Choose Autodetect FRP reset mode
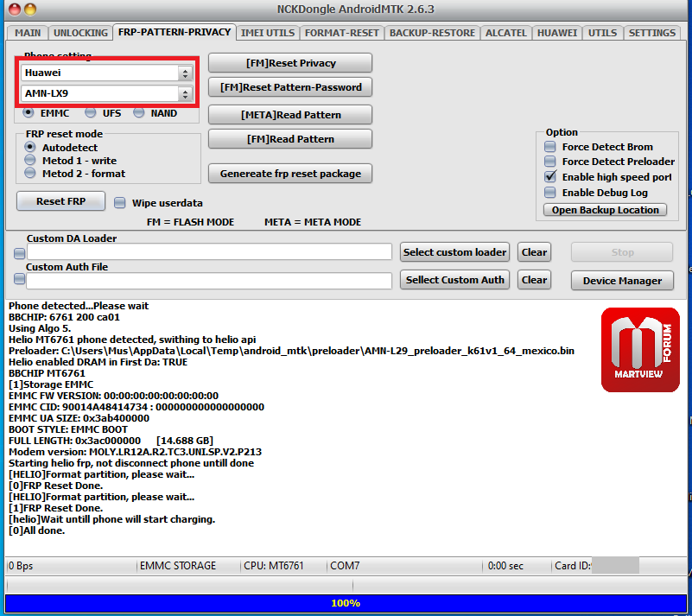692x616 pixels. pos(30,147)
